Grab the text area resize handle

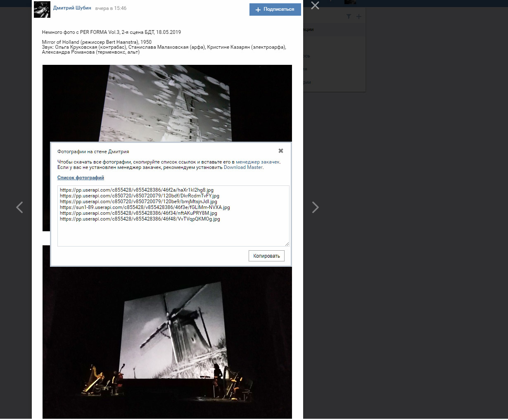point(287,244)
